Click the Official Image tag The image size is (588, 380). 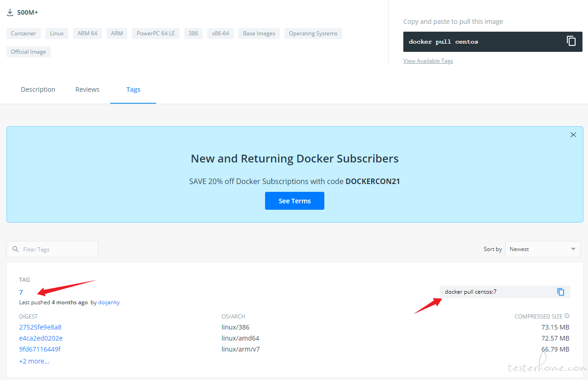coord(28,52)
